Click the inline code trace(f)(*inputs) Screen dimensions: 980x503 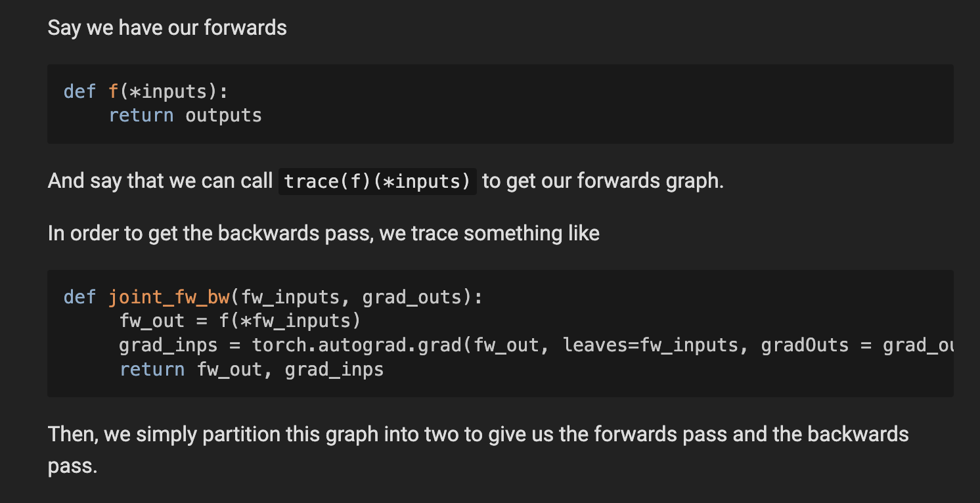coord(378,181)
